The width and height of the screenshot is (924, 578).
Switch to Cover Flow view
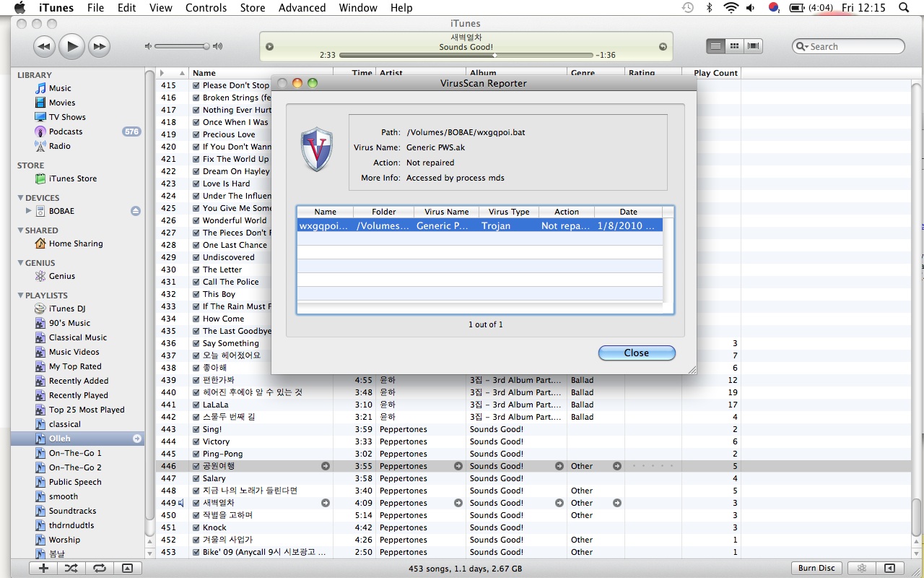tap(753, 46)
